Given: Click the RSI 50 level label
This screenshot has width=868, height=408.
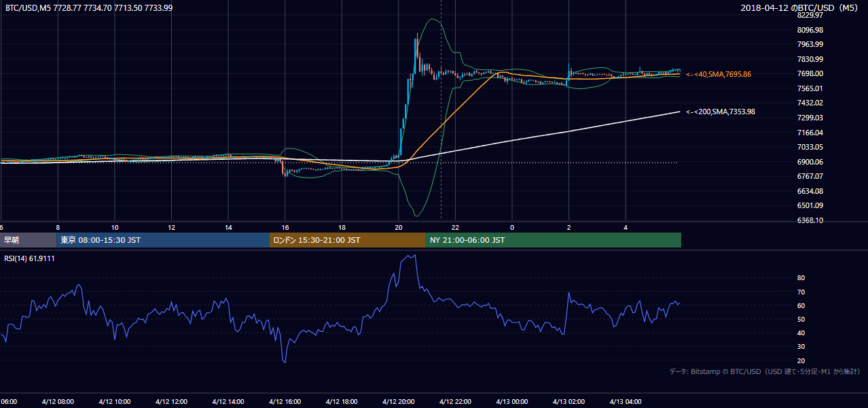Looking at the screenshot, I should (801, 319).
